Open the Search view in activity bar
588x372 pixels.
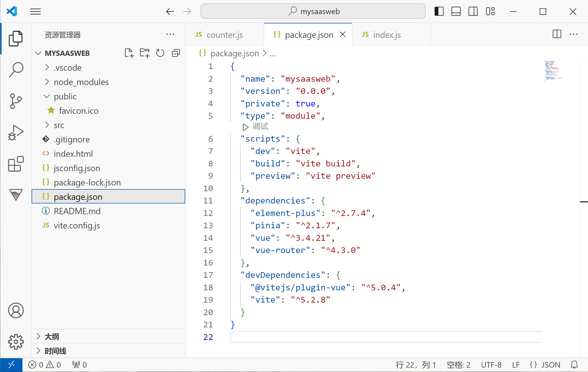16,70
